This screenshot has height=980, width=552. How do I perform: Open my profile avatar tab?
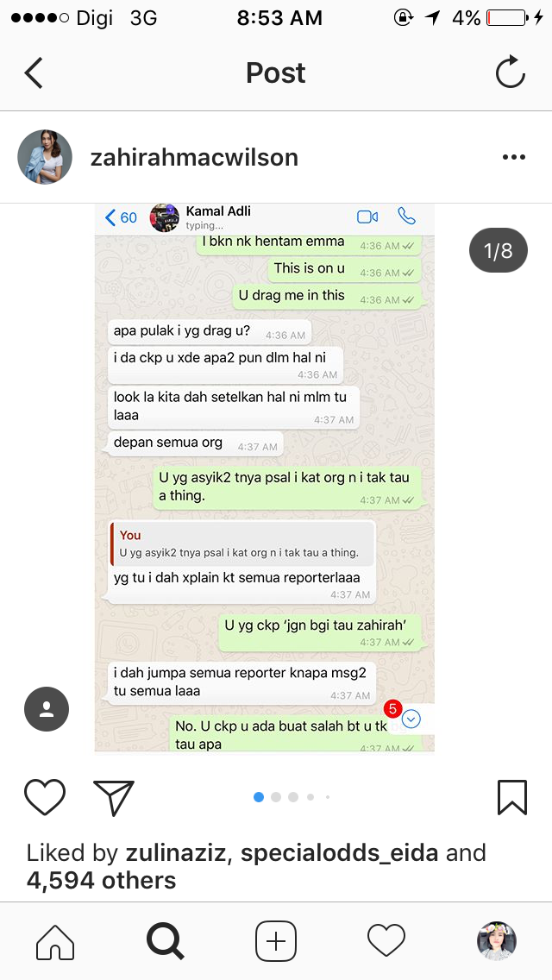click(x=497, y=940)
